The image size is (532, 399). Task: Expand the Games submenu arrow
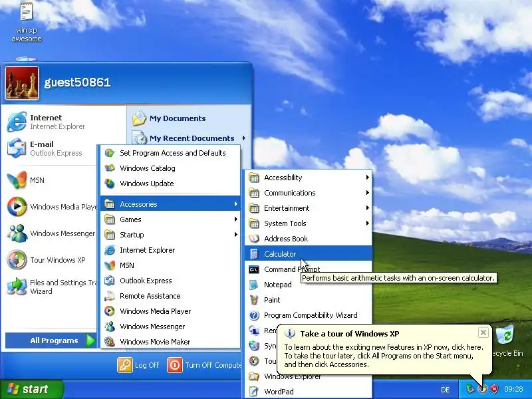point(236,219)
